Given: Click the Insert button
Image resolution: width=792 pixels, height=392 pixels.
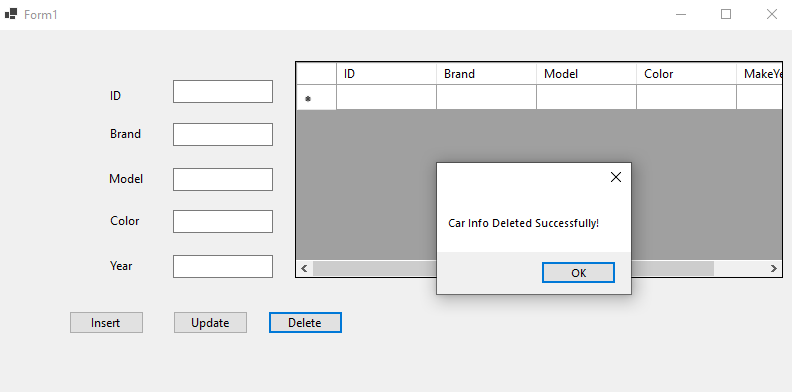Looking at the screenshot, I should [x=106, y=323].
